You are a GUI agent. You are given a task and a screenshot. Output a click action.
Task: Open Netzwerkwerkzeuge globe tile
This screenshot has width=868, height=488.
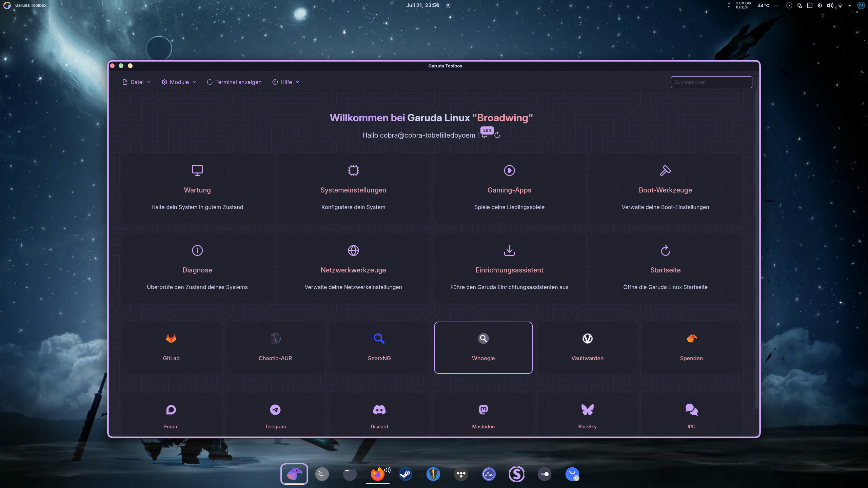(x=353, y=268)
